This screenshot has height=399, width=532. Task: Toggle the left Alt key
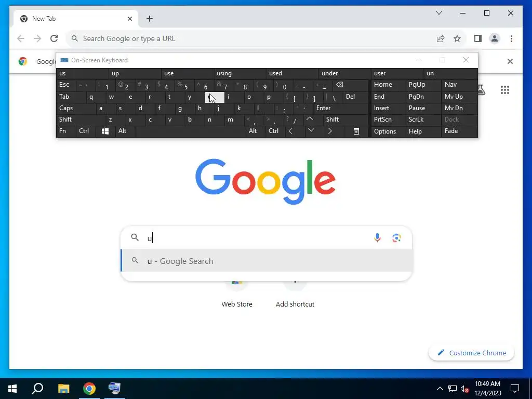(125, 131)
